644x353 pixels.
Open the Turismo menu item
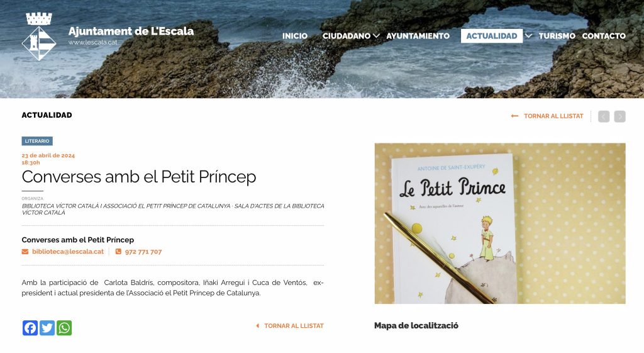[557, 36]
